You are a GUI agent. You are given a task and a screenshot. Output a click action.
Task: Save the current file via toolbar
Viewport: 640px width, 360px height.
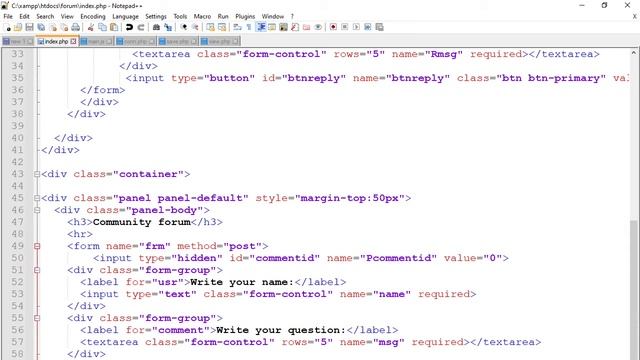29,27
